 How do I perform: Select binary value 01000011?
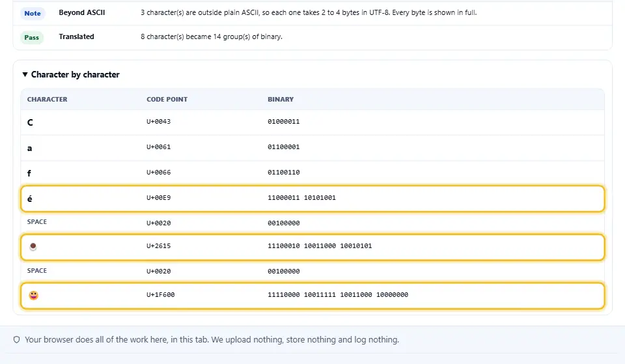pyautogui.click(x=283, y=122)
